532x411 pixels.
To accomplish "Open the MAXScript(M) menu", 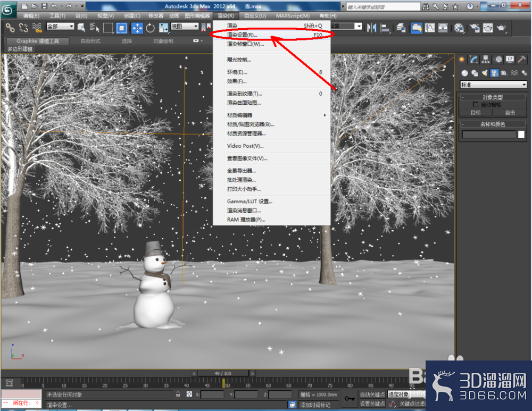I will pos(293,16).
